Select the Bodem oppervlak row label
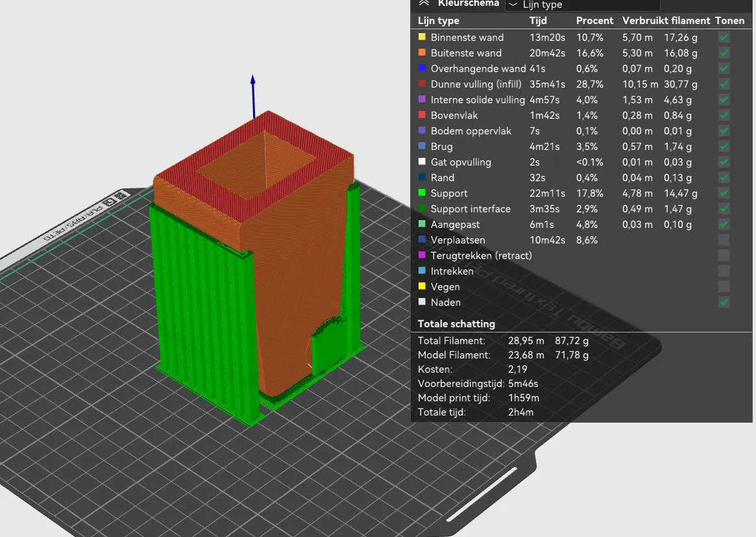The height and width of the screenshot is (537, 756). pyautogui.click(x=470, y=131)
